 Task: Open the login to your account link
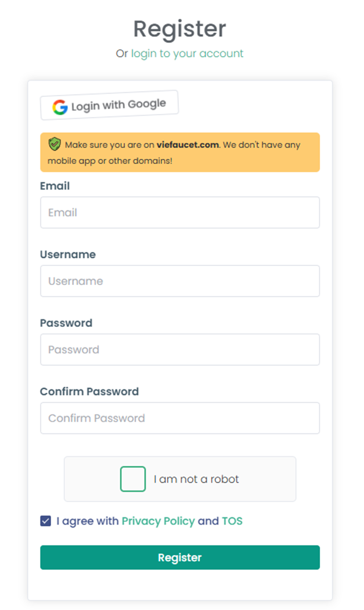187,53
